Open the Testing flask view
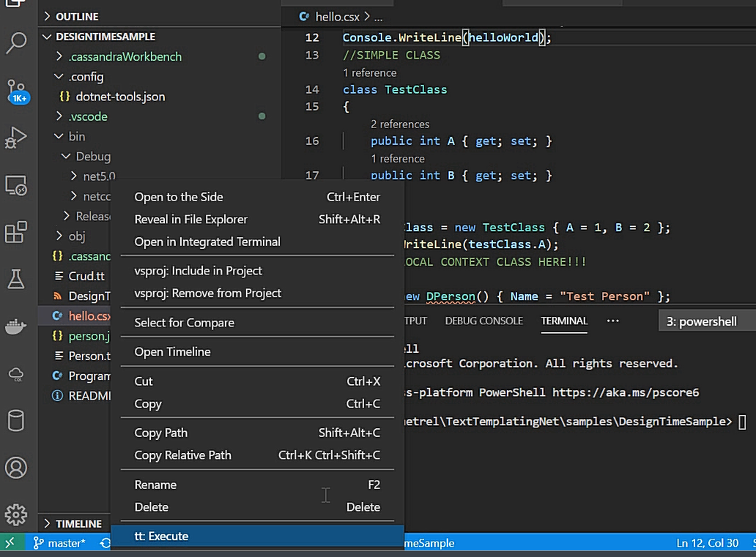Viewport: 756px width, 557px height. [x=16, y=279]
